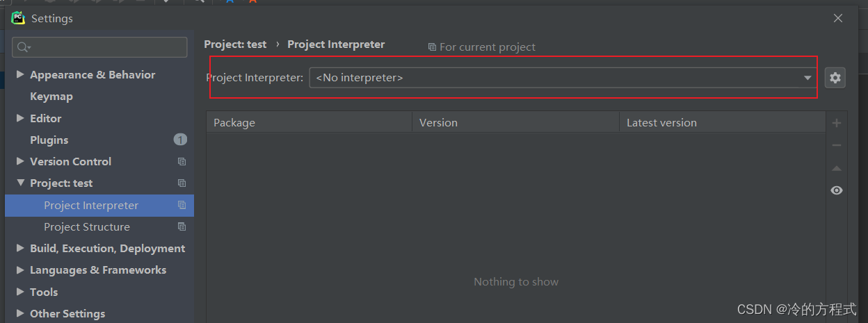This screenshot has width=868, height=323.
Task: Select Project Structure settings page
Action: (x=87, y=227)
